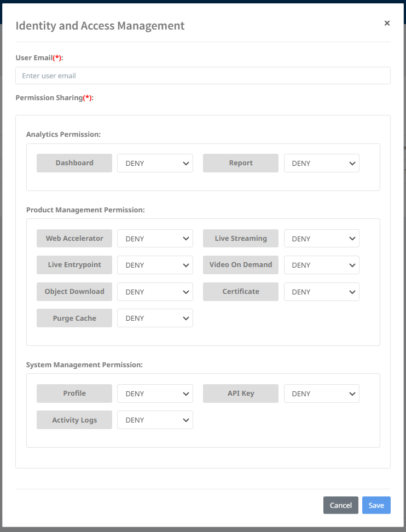Image resolution: width=406 pixels, height=532 pixels.
Task: Expand the Web Accelerator permission dropdown
Action: click(x=155, y=239)
